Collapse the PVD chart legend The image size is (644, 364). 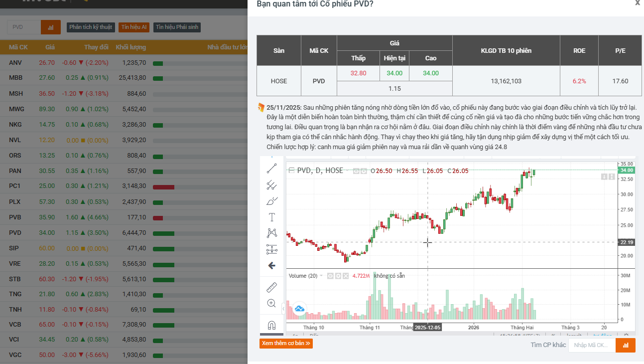[291, 171]
